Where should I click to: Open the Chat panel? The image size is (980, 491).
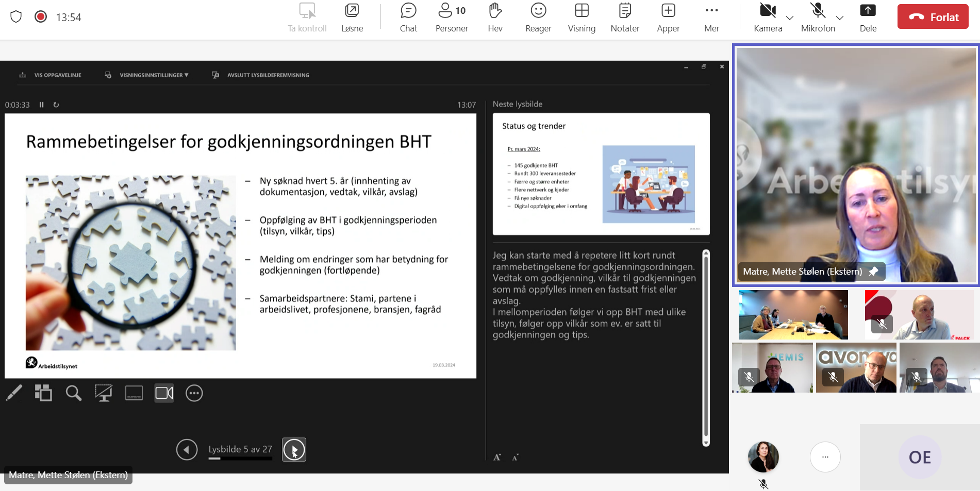pos(408,18)
